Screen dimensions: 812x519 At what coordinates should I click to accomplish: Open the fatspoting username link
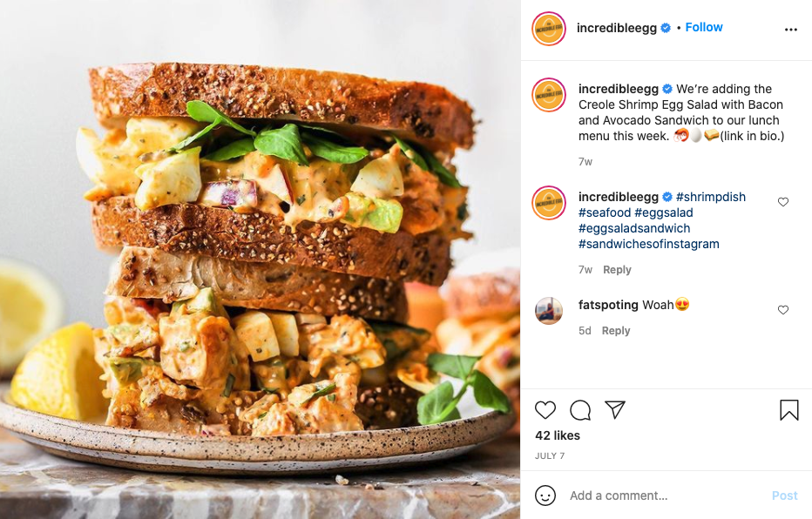coord(608,305)
